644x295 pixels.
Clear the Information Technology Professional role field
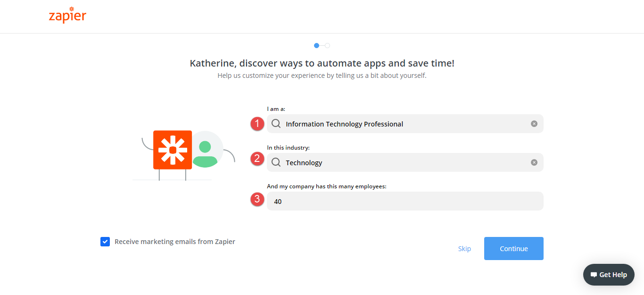[534, 124]
